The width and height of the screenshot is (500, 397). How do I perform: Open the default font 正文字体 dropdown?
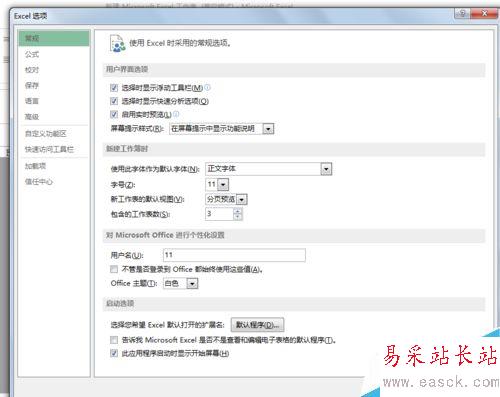pos(326,169)
